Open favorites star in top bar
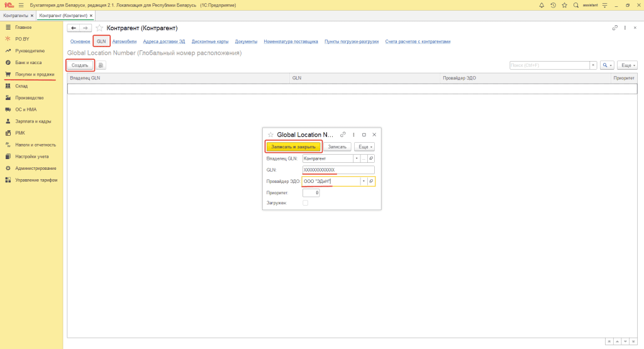Screen dimensions: 644x349 coord(564,5)
